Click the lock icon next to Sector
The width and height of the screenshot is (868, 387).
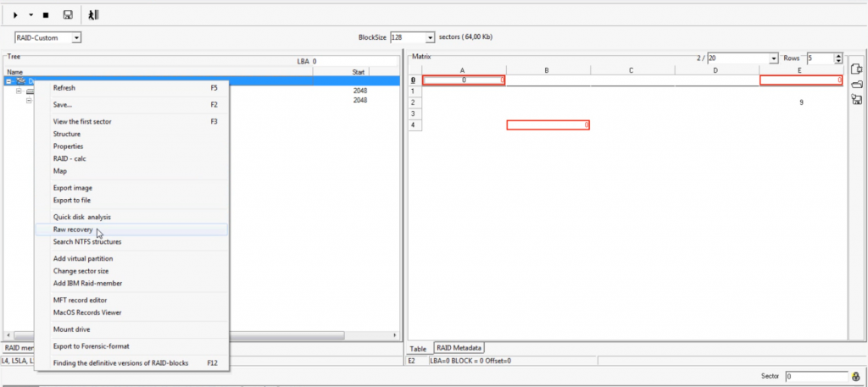855,376
